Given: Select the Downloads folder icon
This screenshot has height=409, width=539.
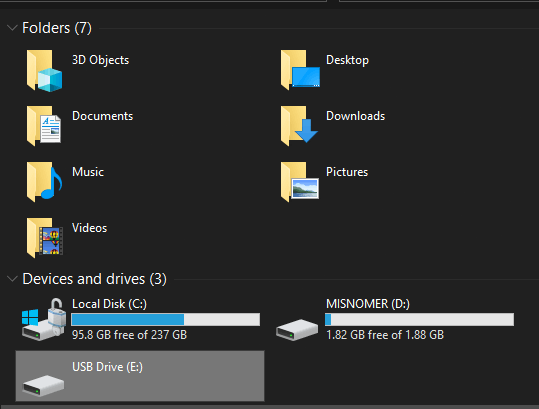Looking at the screenshot, I should [299, 126].
